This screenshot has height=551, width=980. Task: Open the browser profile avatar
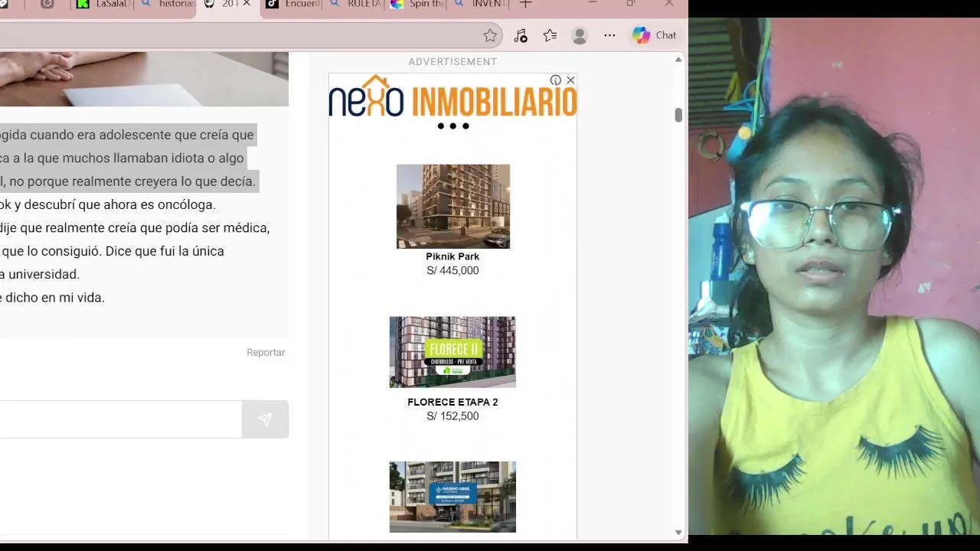pyautogui.click(x=580, y=35)
